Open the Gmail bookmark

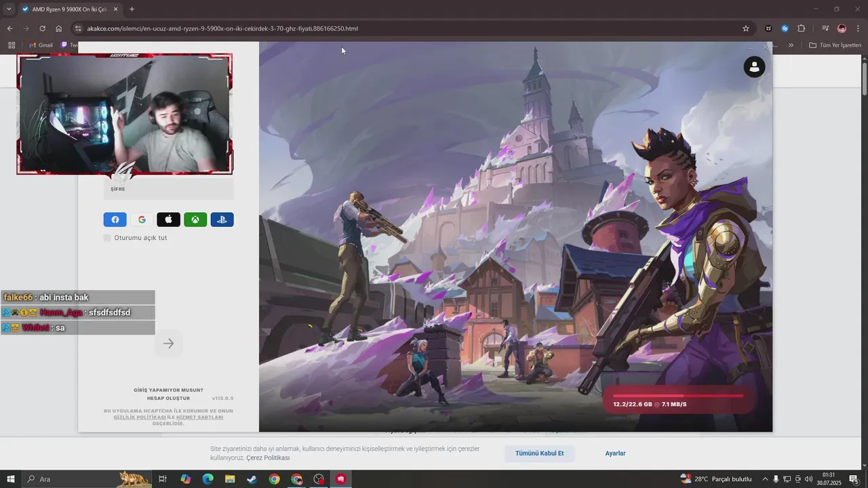pos(40,45)
